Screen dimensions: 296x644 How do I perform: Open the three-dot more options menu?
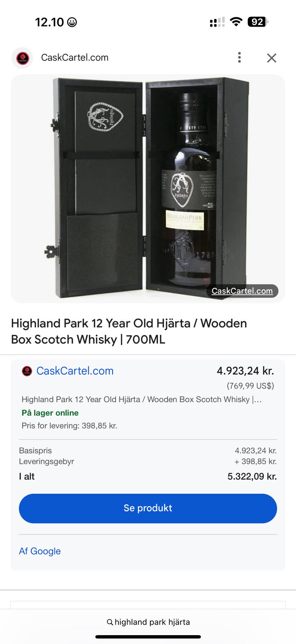coord(239,58)
